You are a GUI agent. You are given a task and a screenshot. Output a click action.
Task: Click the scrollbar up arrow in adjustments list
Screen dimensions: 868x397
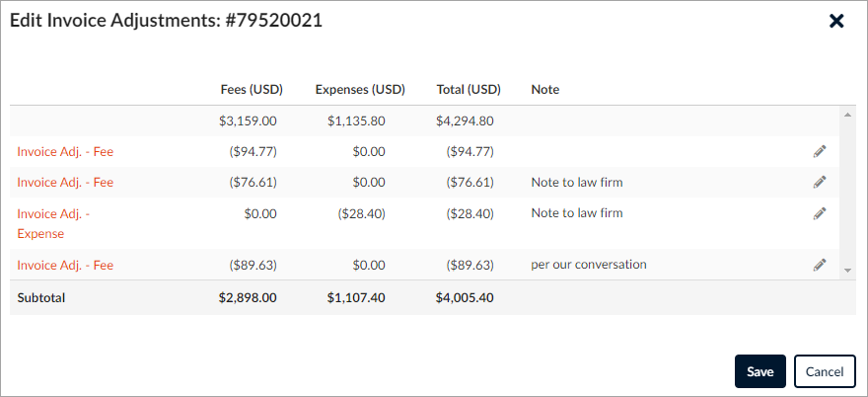[x=847, y=115]
